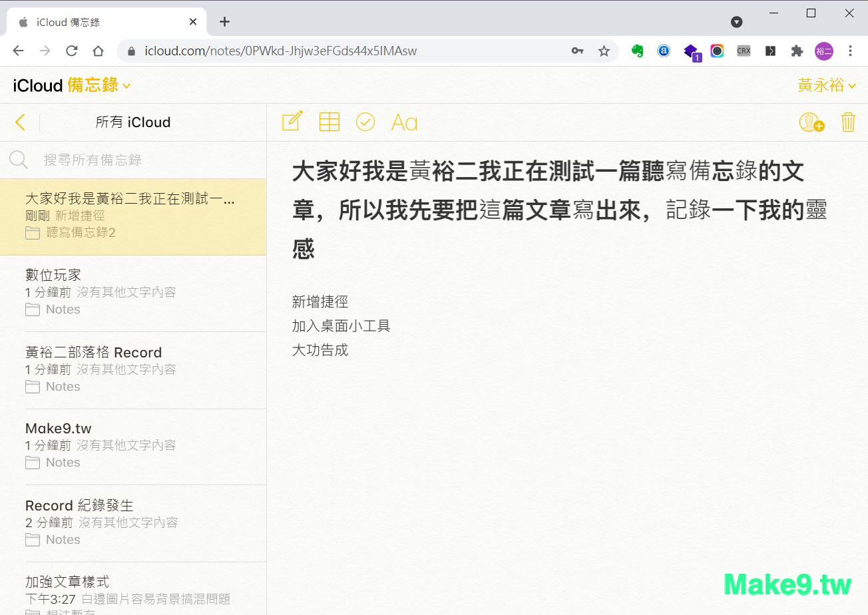Open the tab-strip circular dropdown button
The width and height of the screenshot is (868, 615).
click(x=736, y=22)
